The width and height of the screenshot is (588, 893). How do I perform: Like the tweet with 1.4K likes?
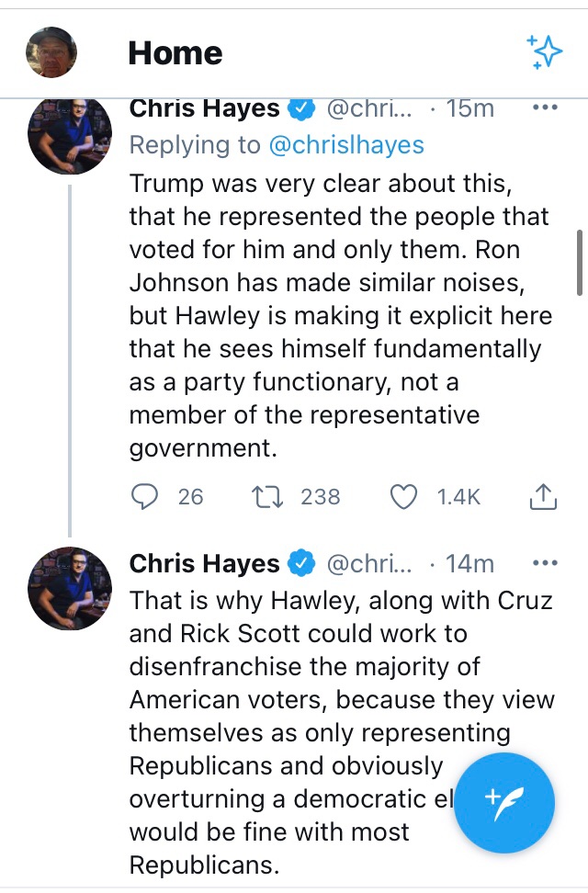pos(404,497)
